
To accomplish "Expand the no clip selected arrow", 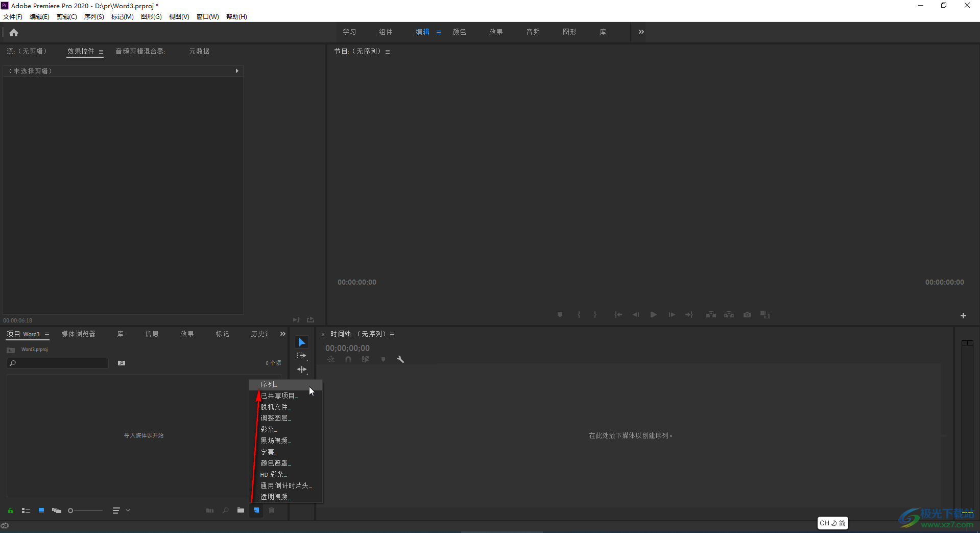I will click(237, 71).
